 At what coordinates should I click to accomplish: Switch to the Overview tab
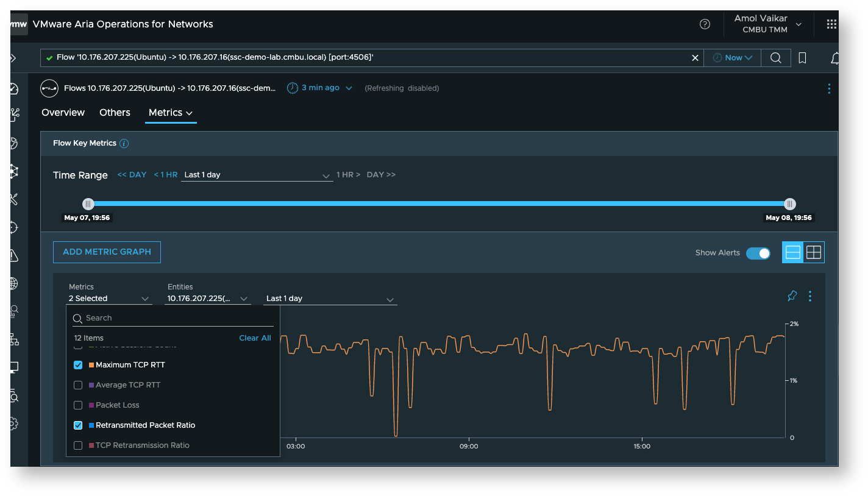[63, 113]
